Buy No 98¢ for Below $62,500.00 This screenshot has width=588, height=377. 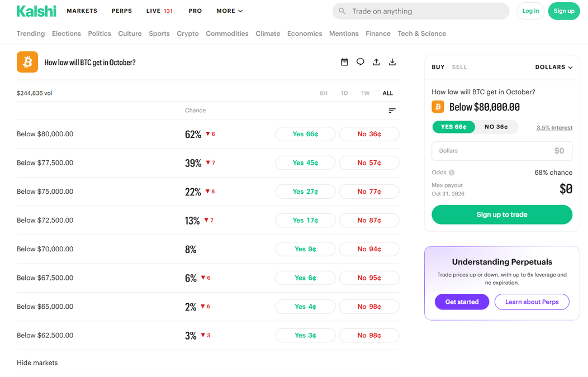point(369,336)
